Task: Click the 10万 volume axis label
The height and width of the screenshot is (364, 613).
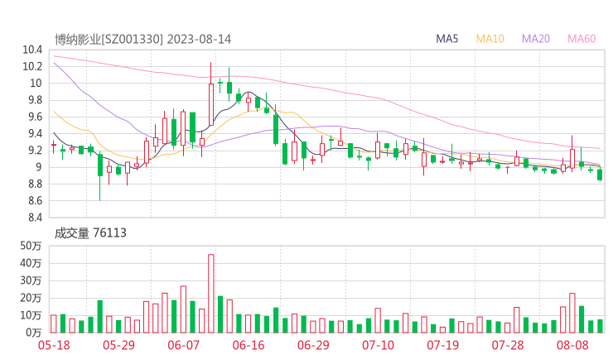Action: [31, 315]
